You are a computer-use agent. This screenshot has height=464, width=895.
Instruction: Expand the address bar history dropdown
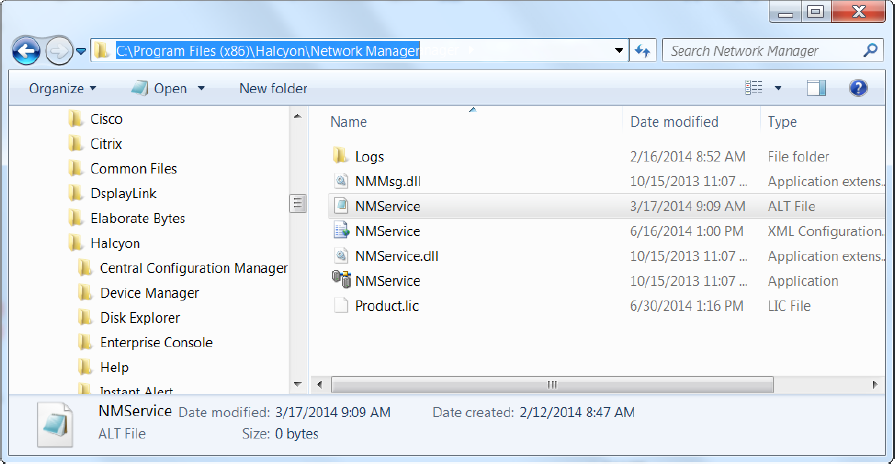pos(619,50)
